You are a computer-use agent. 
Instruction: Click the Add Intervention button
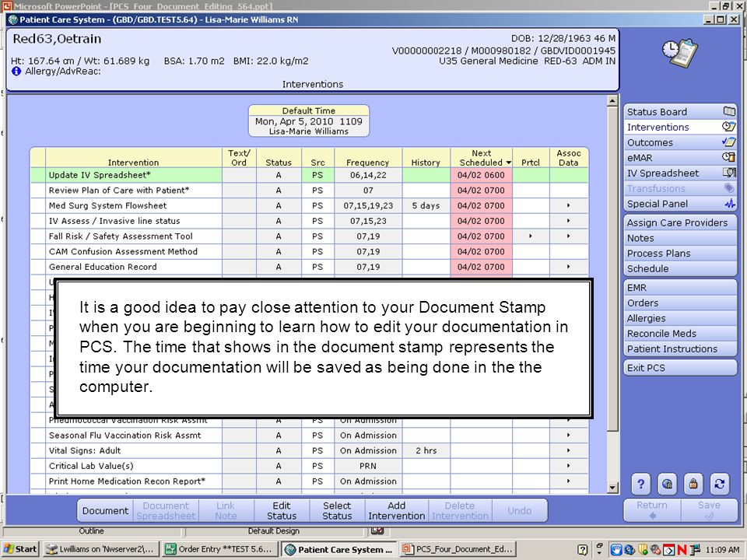(396, 510)
